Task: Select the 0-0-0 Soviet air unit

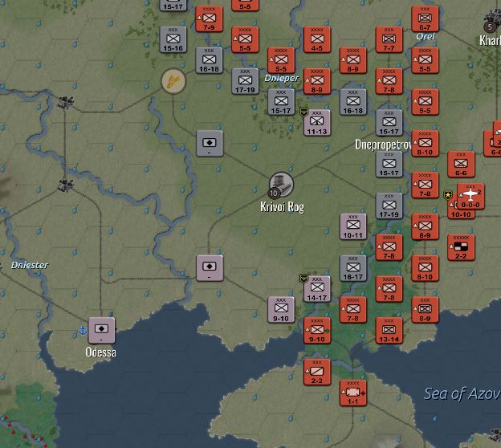Action: click(470, 197)
